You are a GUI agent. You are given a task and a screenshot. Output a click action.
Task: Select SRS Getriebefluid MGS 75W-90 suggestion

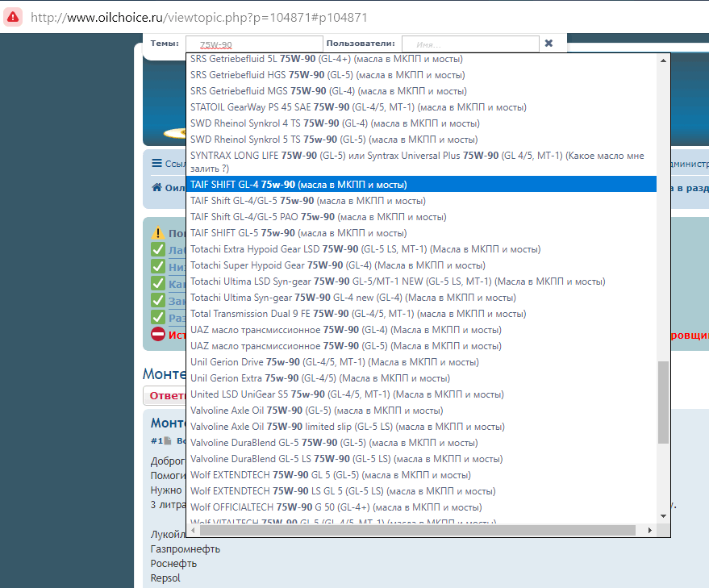(x=421, y=91)
